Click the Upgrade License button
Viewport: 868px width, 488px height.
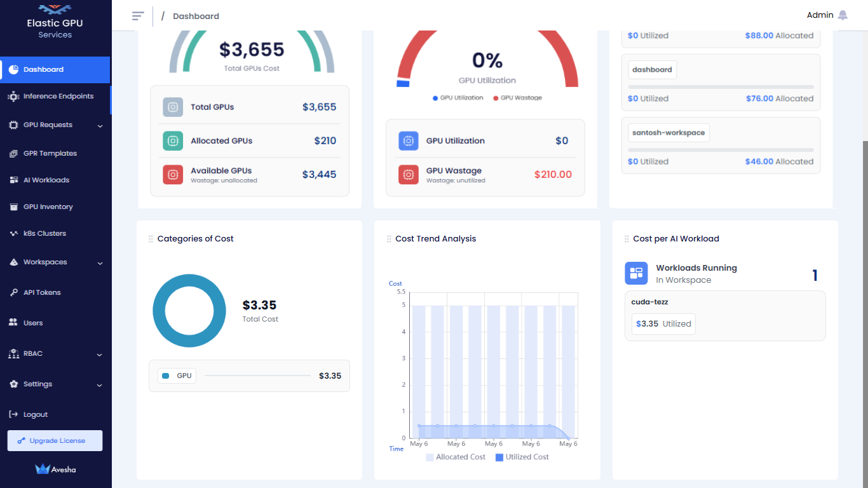(x=55, y=440)
